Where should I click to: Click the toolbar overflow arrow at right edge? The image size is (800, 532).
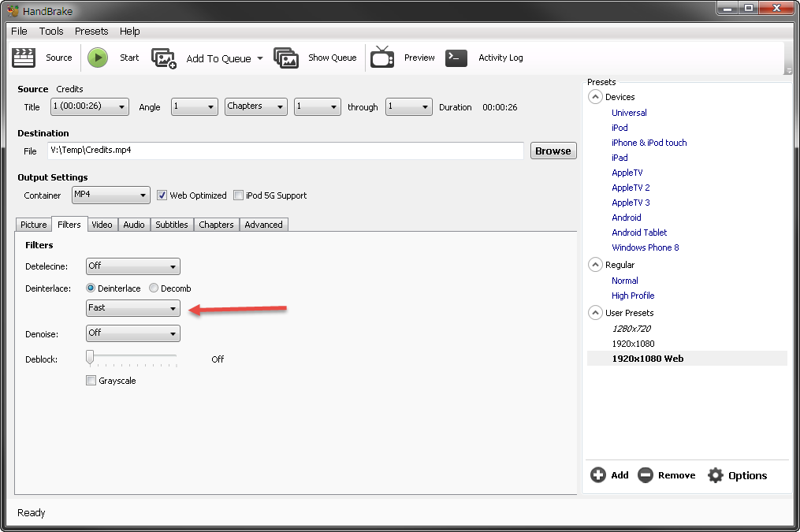(789, 71)
